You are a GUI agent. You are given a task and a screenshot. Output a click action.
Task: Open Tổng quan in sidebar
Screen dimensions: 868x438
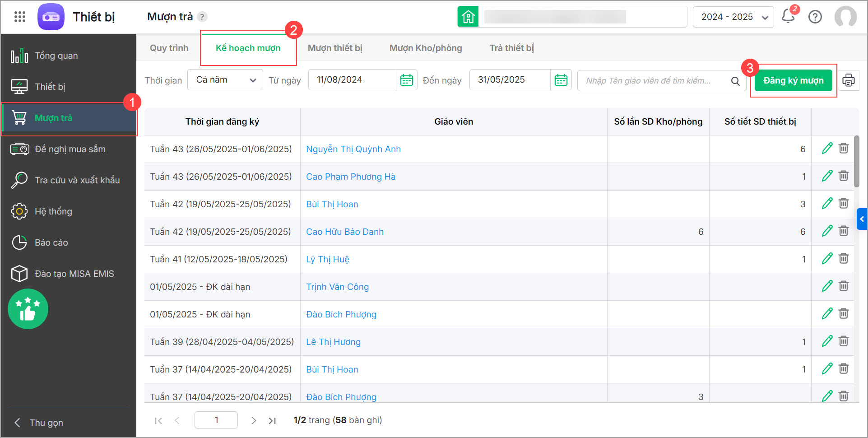69,56
